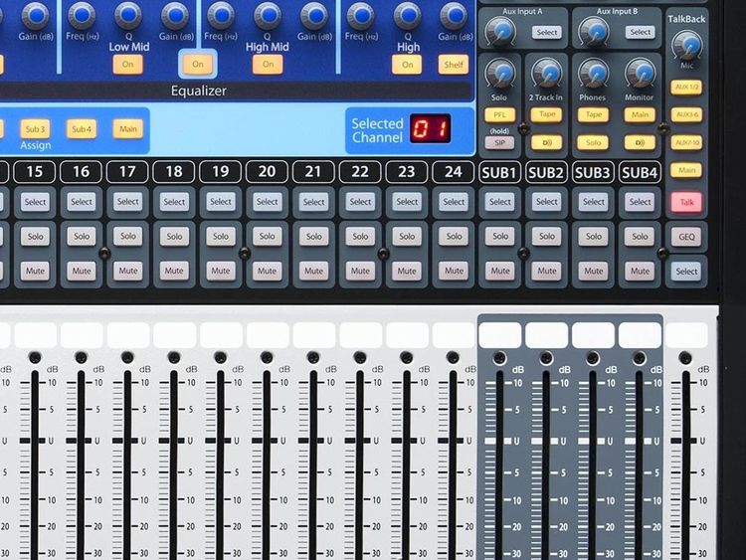Enable Tape under Phones
The height and width of the screenshot is (560, 746).
pyautogui.click(x=593, y=114)
